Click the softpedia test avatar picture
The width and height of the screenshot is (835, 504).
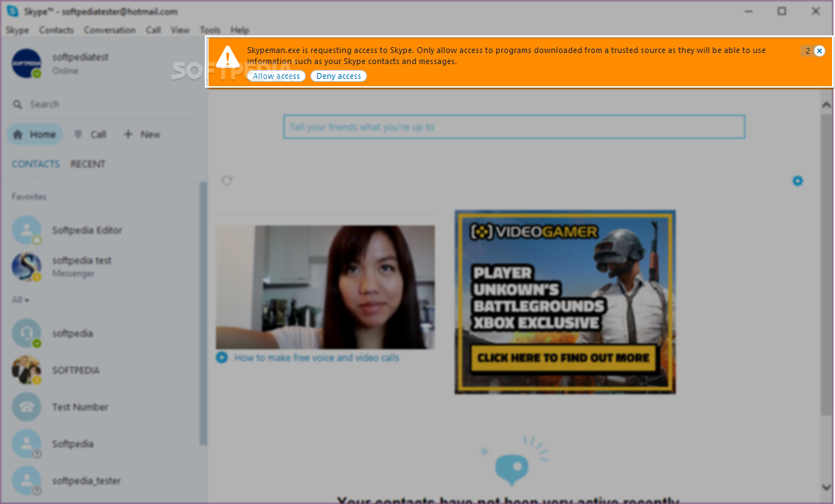click(x=27, y=266)
